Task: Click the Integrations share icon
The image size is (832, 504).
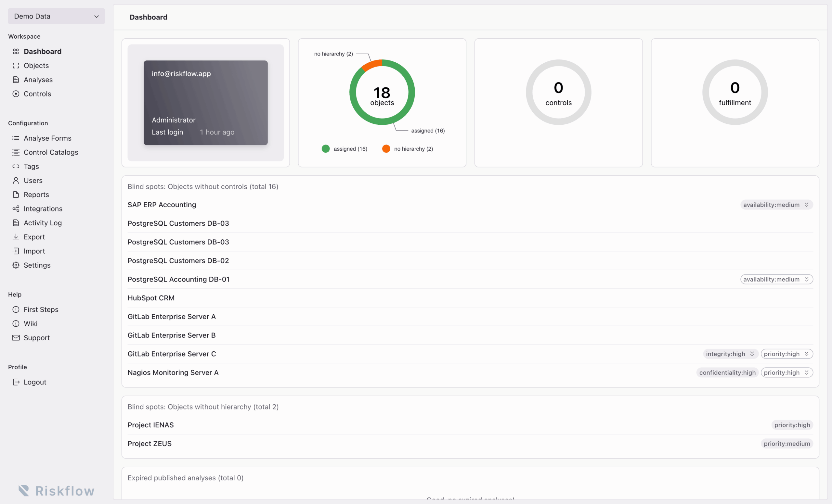Action: click(x=16, y=208)
